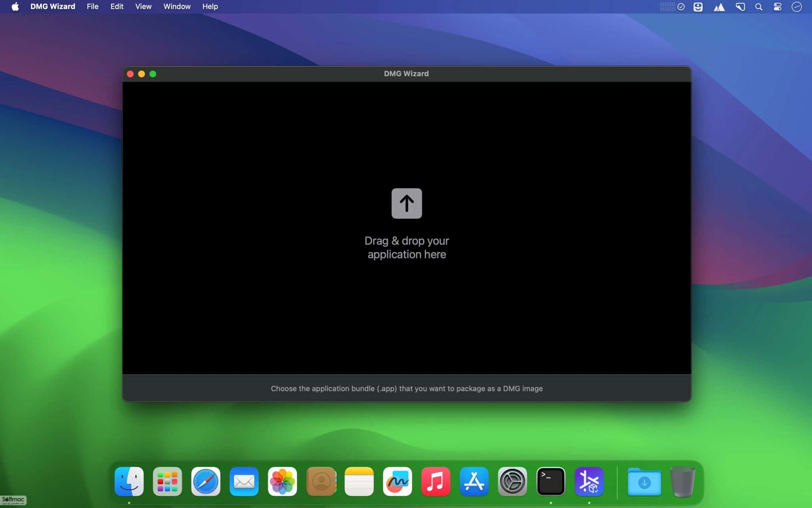Click the upload arrow drop icon
The image size is (812, 508).
click(406, 203)
